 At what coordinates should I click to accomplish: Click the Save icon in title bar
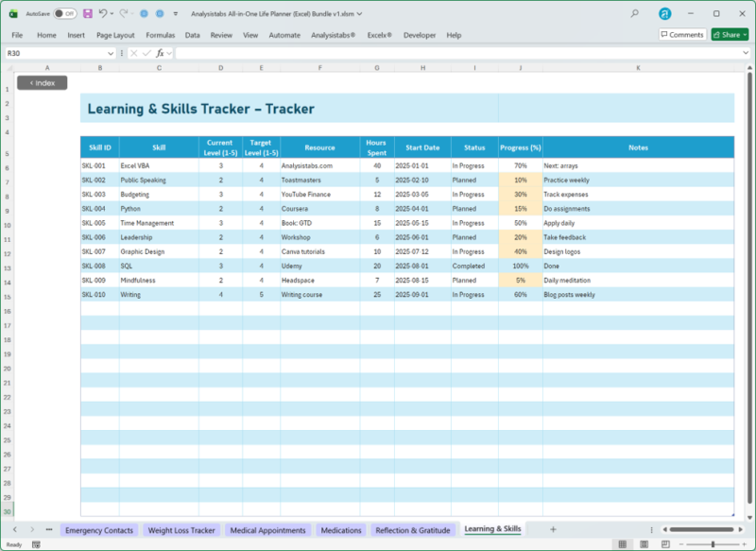(88, 14)
